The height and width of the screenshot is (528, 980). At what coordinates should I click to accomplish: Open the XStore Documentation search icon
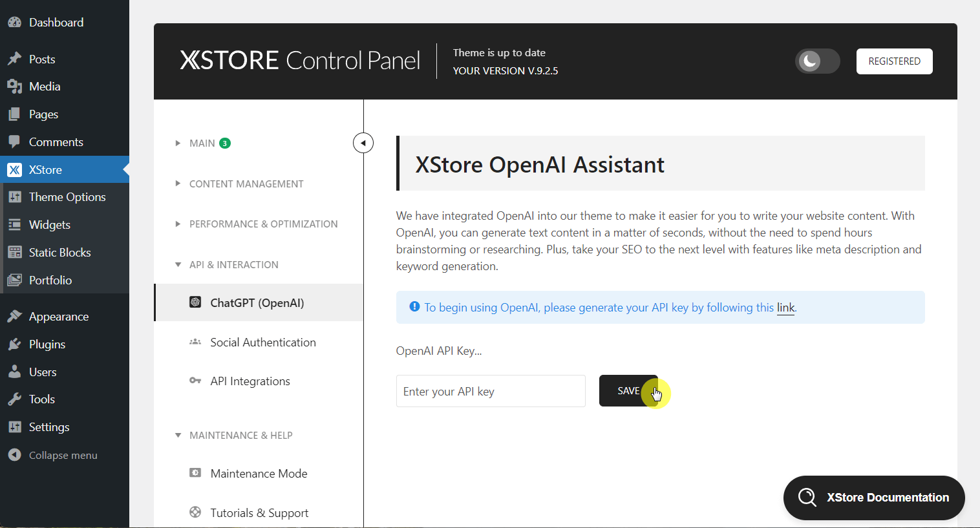[x=807, y=498]
